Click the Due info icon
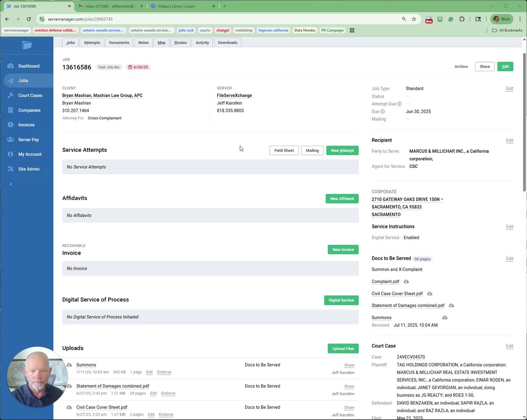Image resolution: width=527 pixels, height=420 pixels. coord(382,111)
